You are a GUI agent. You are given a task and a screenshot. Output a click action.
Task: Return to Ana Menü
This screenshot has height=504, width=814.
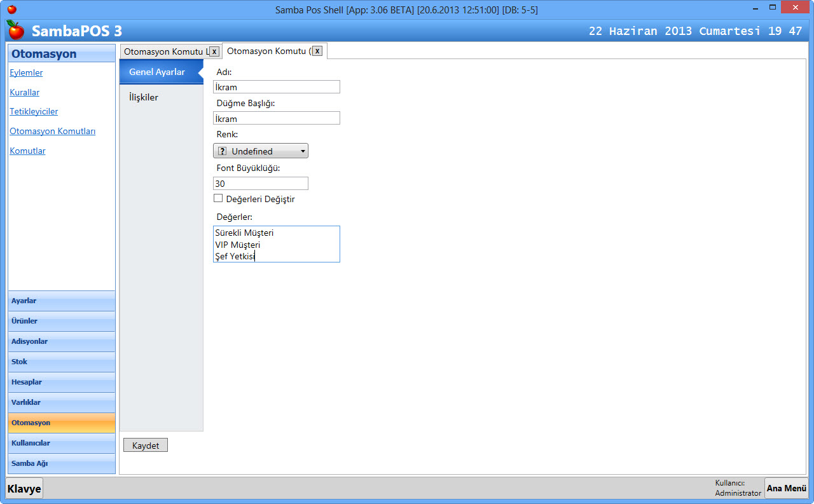pos(786,488)
